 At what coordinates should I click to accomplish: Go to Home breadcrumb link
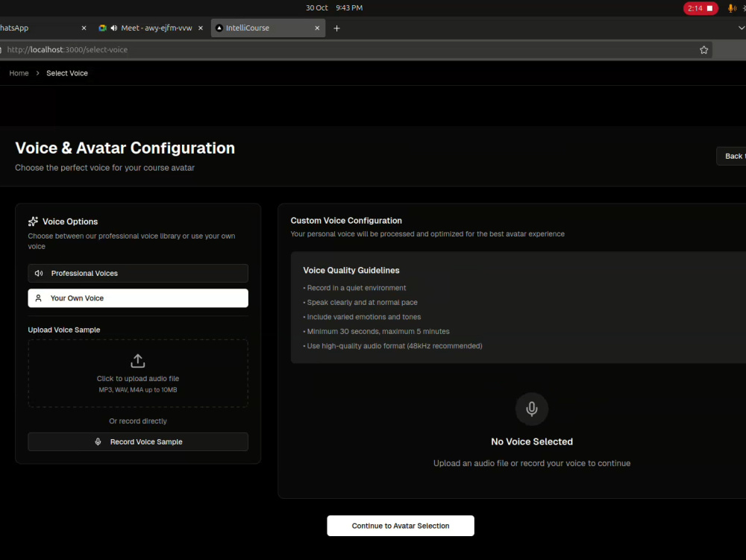[19, 73]
